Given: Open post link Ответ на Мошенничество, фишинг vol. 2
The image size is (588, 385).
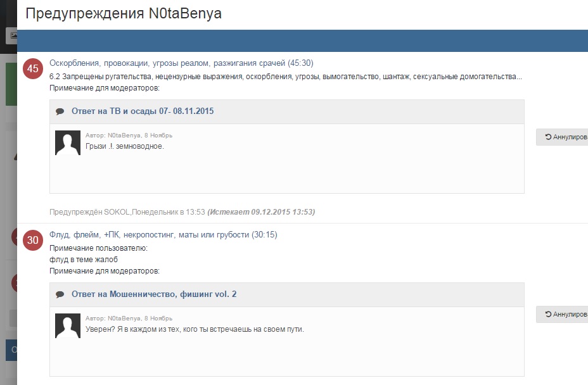Looking at the screenshot, I should [x=154, y=294].
